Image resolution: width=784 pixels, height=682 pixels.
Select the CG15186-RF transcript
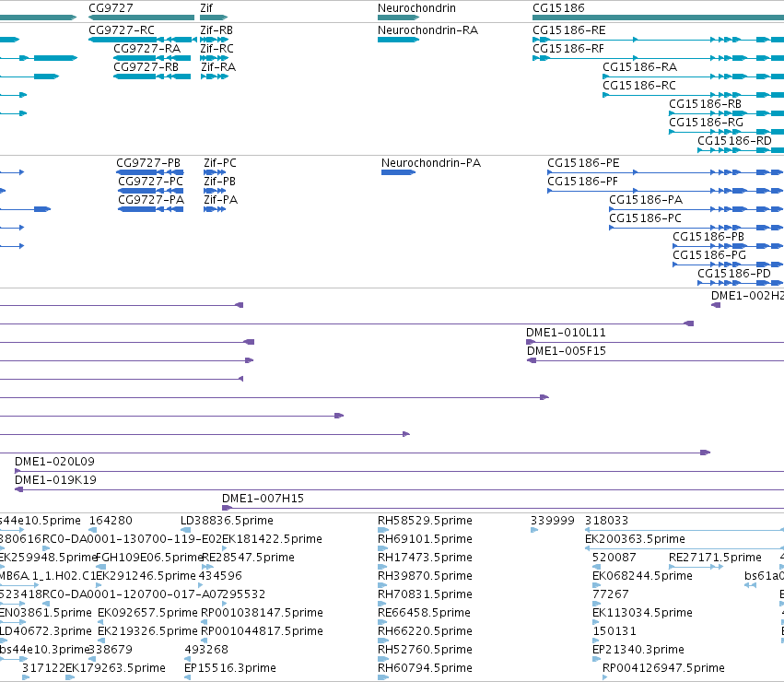[568, 49]
